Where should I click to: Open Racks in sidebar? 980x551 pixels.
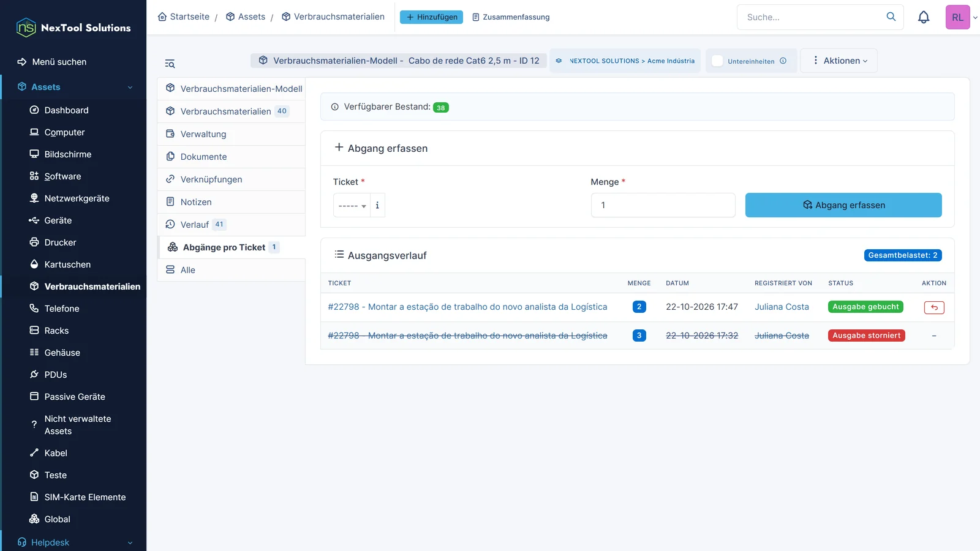(56, 331)
